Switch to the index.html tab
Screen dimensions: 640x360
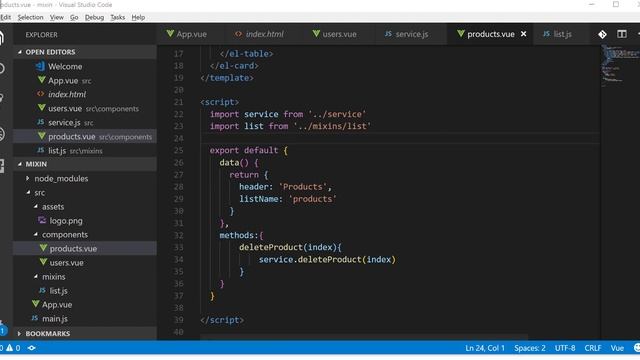[x=259, y=34]
